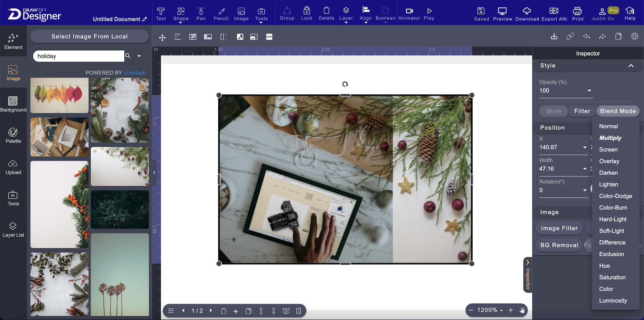Viewport: 644px width, 320px height.
Task: Open the X position dropdown
Action: pos(585,147)
